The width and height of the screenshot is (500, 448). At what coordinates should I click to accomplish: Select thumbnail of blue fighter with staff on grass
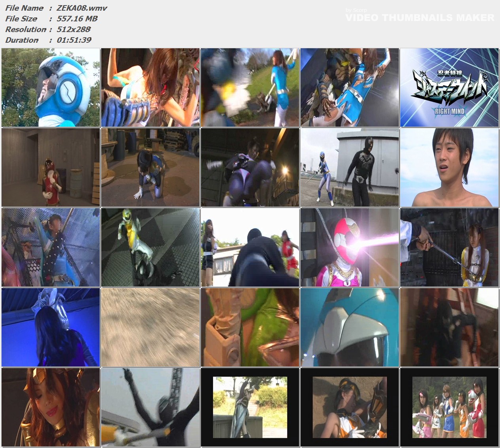pyautogui.click(x=250, y=87)
